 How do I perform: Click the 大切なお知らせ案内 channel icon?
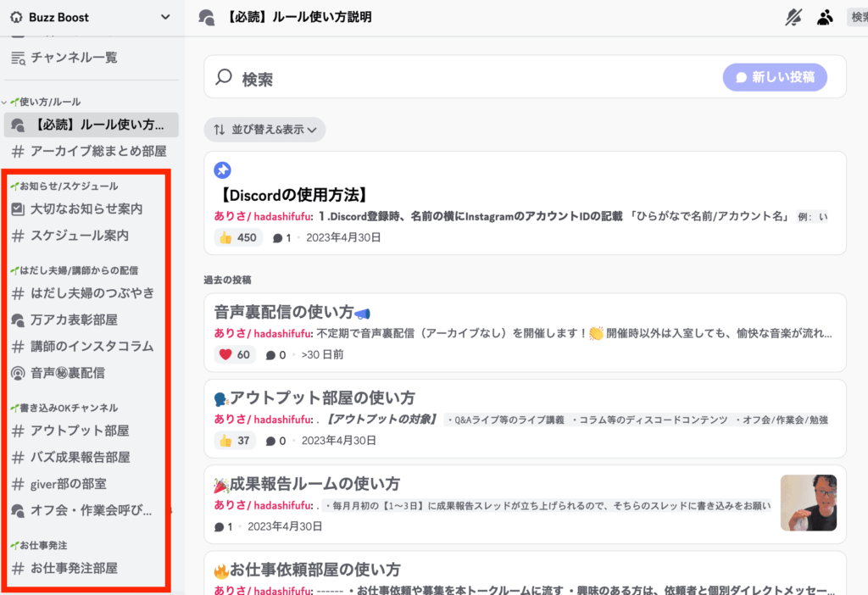coord(17,209)
